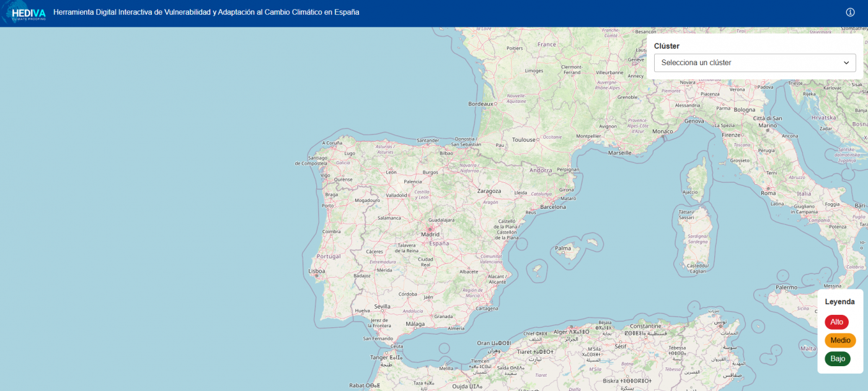The height and width of the screenshot is (391, 868).
Task: Click Sevilla on the map
Action: tap(382, 306)
